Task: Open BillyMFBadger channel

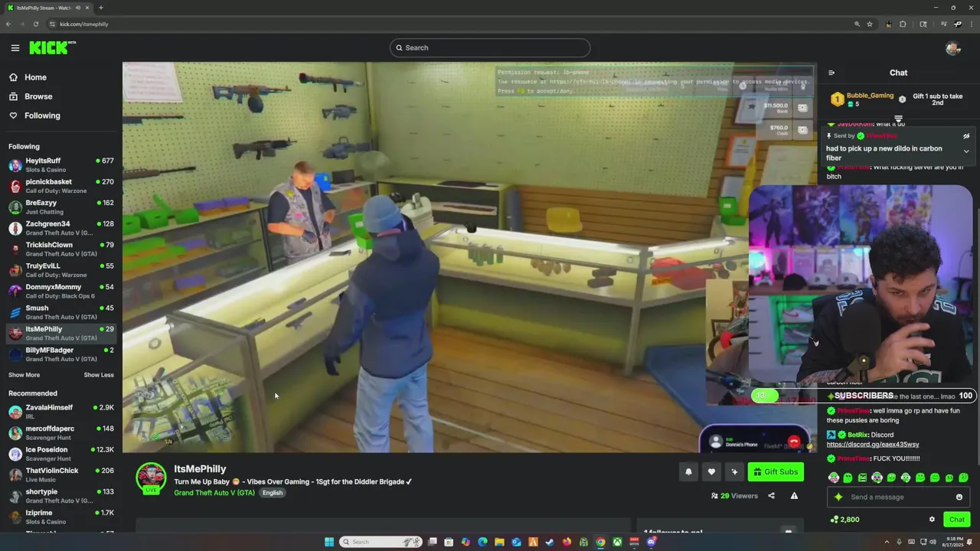Action: tap(61, 354)
